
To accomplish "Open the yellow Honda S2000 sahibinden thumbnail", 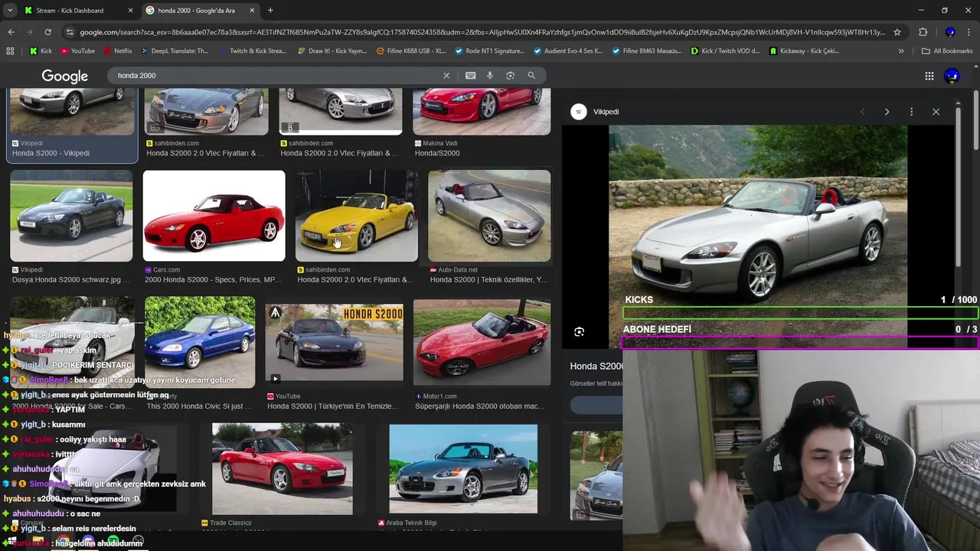I will pos(357,216).
